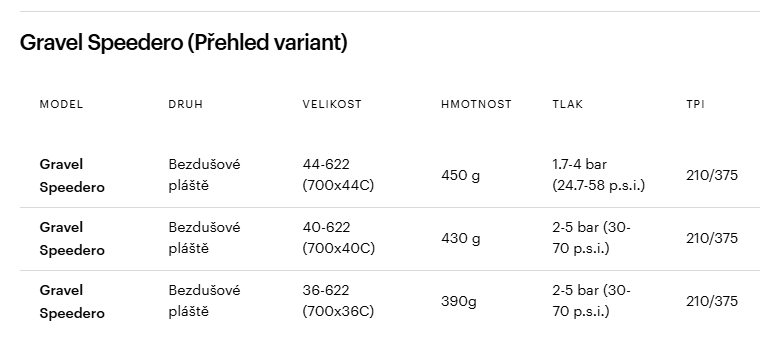This screenshot has width=760, height=364.
Task: Click the 430 g weight value
Action: click(x=460, y=238)
